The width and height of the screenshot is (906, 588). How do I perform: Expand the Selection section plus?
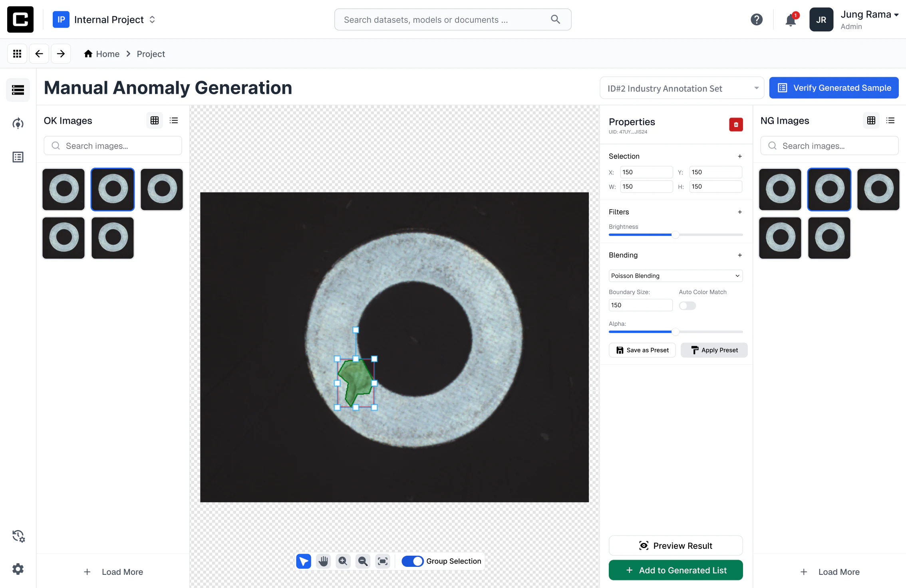(740, 156)
